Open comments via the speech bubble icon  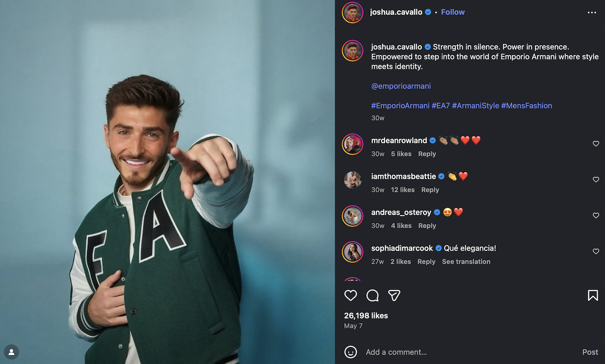point(373,295)
